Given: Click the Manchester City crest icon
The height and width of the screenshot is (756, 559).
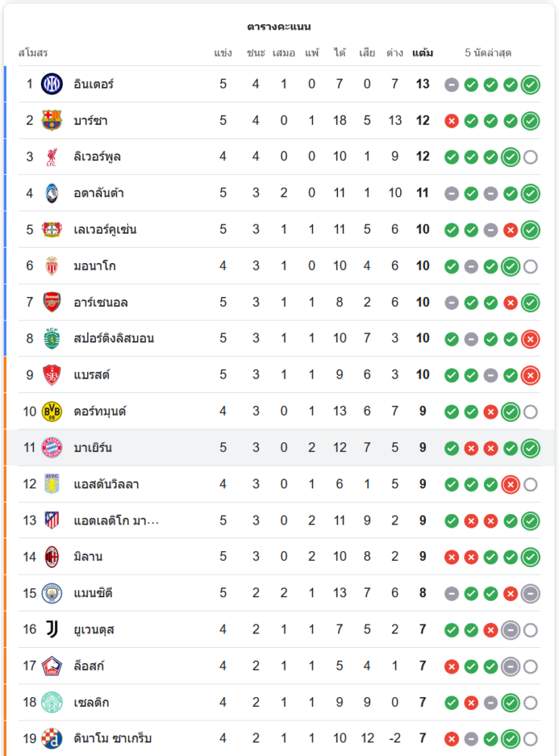Looking at the screenshot, I should (51, 593).
